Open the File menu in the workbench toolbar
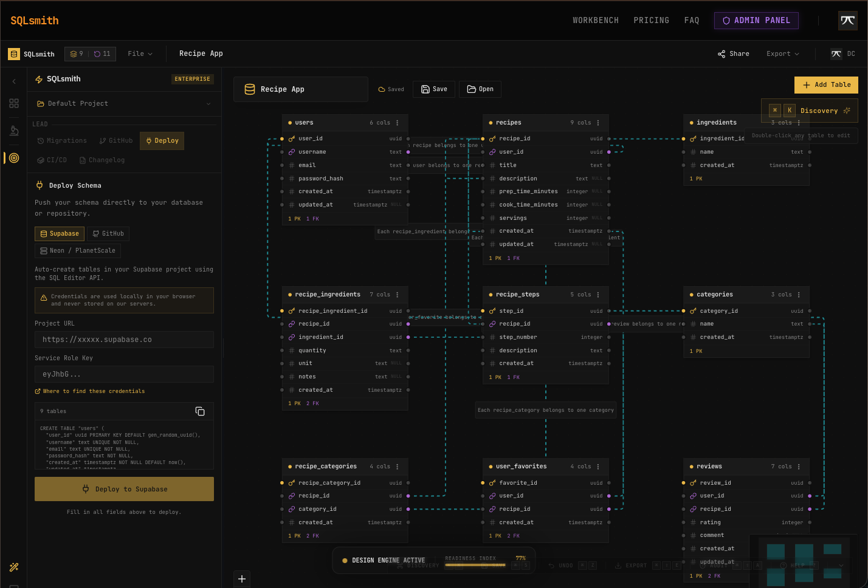868x588 pixels. pos(140,53)
